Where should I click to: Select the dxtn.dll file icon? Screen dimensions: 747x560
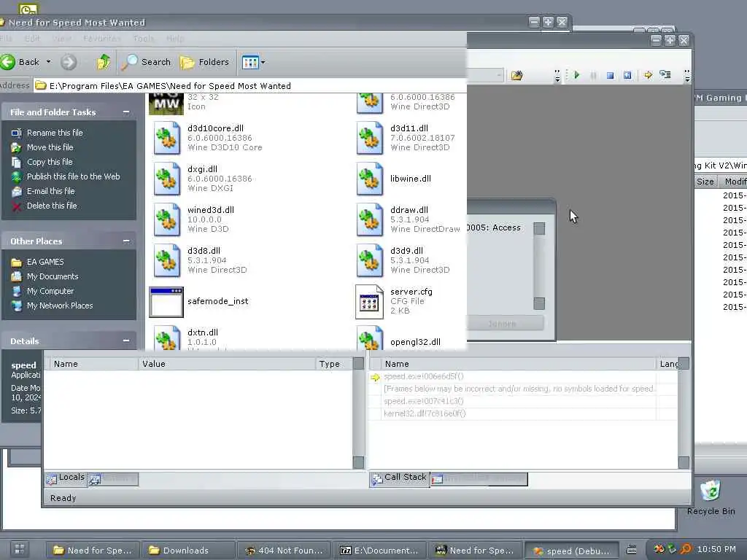click(x=166, y=337)
